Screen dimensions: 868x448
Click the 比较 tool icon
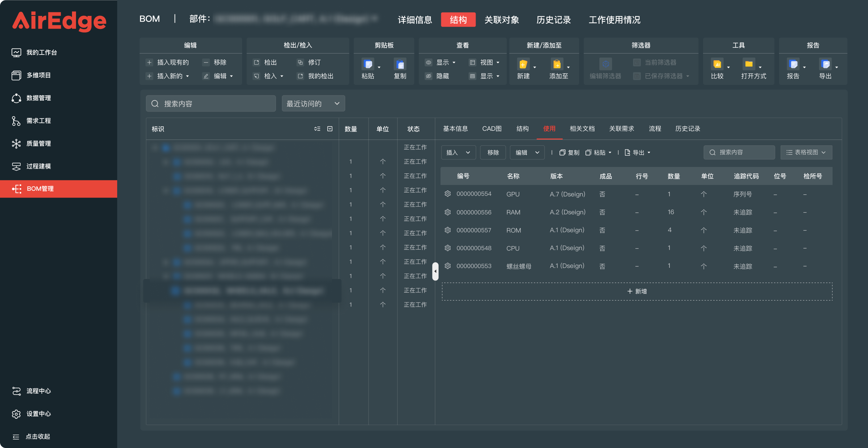point(717,64)
